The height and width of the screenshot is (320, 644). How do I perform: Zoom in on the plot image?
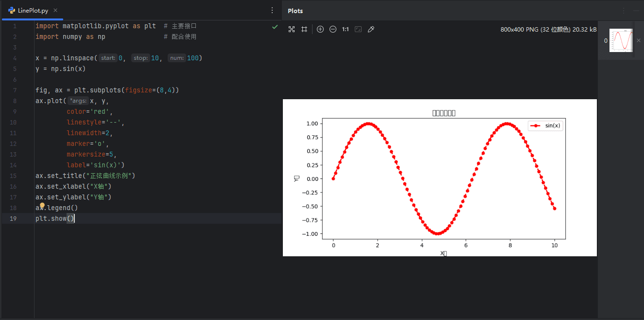(x=320, y=29)
